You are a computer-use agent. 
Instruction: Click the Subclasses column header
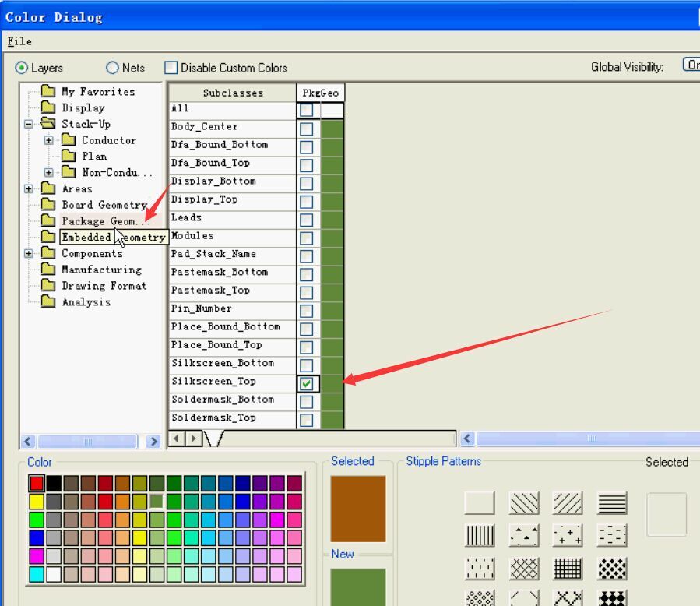(233, 93)
